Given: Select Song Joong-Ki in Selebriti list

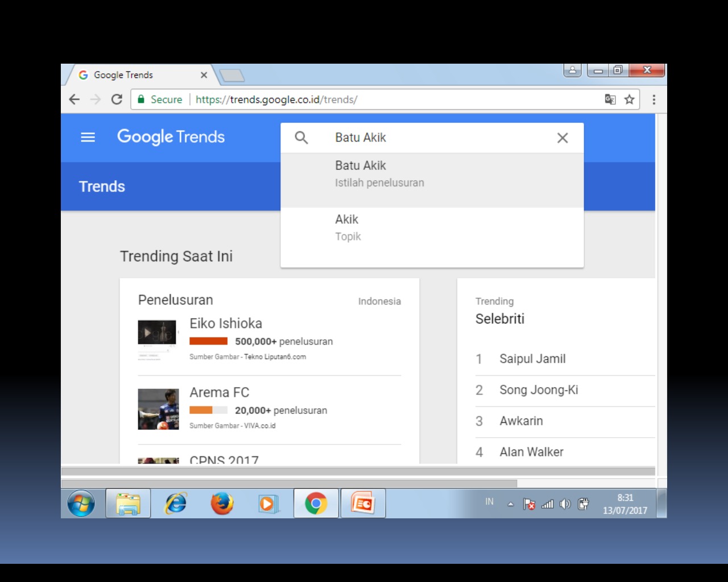Looking at the screenshot, I should pos(539,390).
